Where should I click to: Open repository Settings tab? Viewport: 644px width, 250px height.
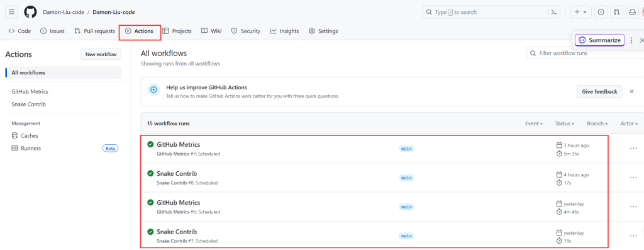(x=323, y=31)
